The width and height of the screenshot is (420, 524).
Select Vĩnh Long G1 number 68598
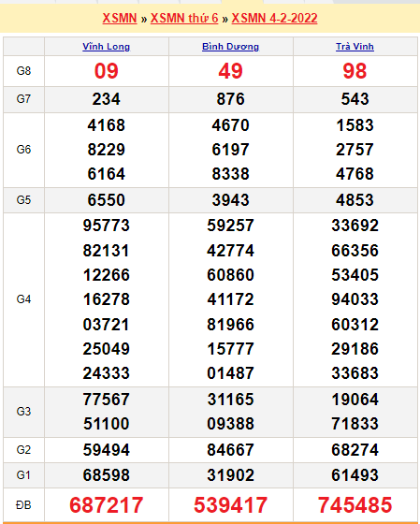[107, 475]
